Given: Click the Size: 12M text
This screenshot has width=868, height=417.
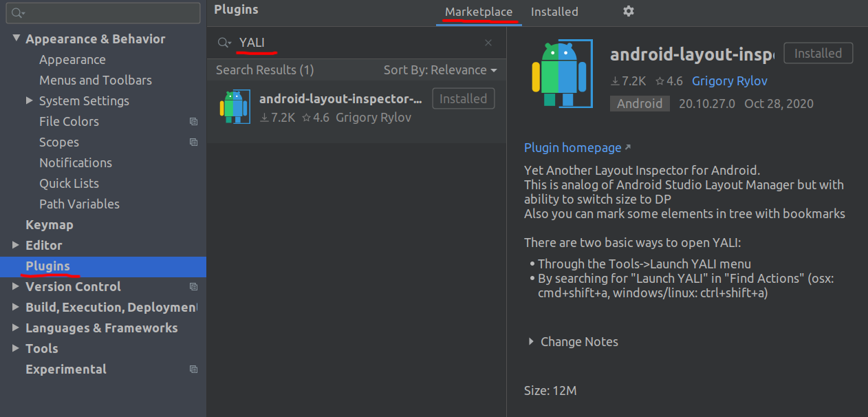Looking at the screenshot, I should pyautogui.click(x=550, y=391).
